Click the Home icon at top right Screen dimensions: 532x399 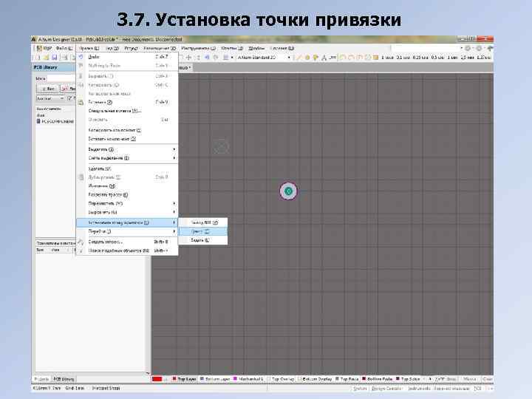490,49
